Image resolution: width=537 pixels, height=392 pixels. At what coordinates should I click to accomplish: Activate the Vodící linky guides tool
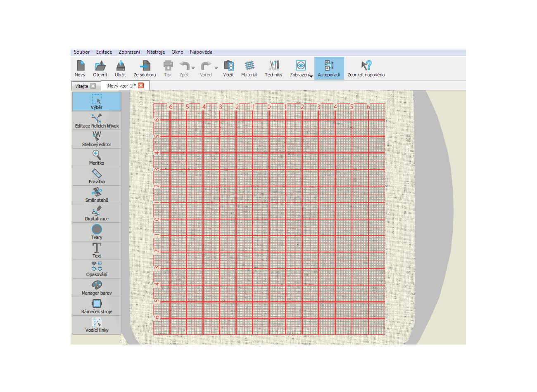[97, 325]
